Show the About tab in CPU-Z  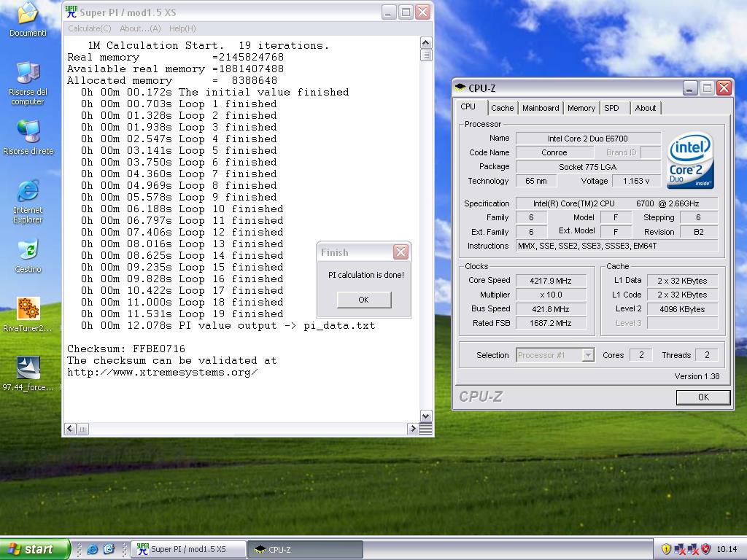click(x=646, y=108)
